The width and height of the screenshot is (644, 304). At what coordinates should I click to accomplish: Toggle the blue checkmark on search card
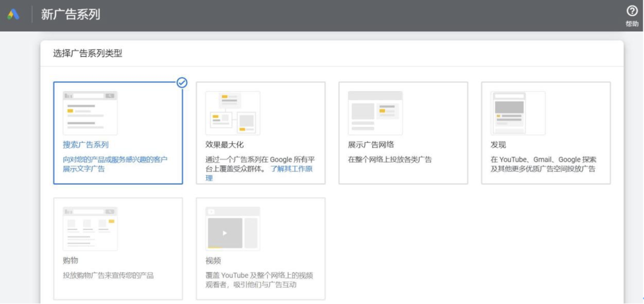pos(182,83)
